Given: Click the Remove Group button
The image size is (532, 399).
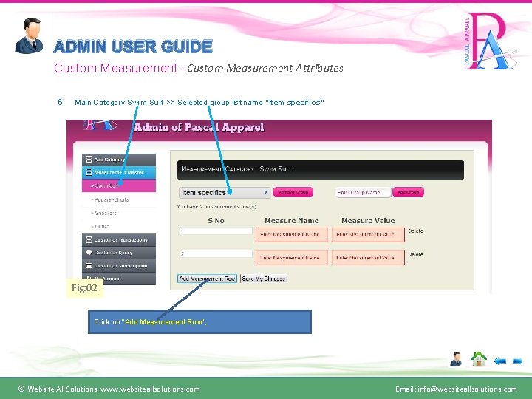Looking at the screenshot, I should [293, 192].
